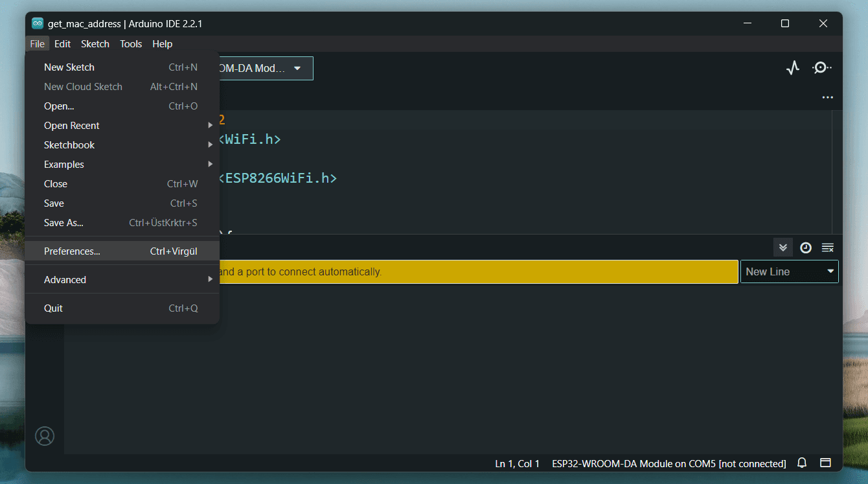The image size is (868, 484).
Task: Expand the Open Recent submenu
Action: (x=122, y=126)
